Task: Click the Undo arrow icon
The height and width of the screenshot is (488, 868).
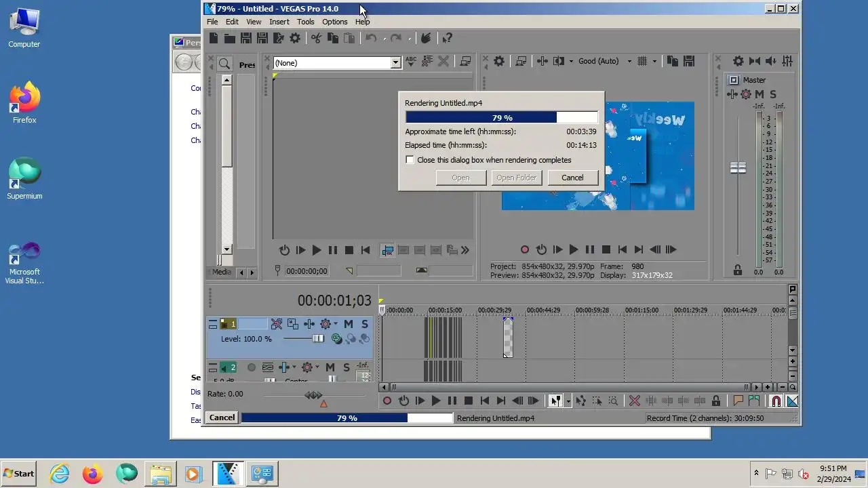Action: (x=371, y=39)
